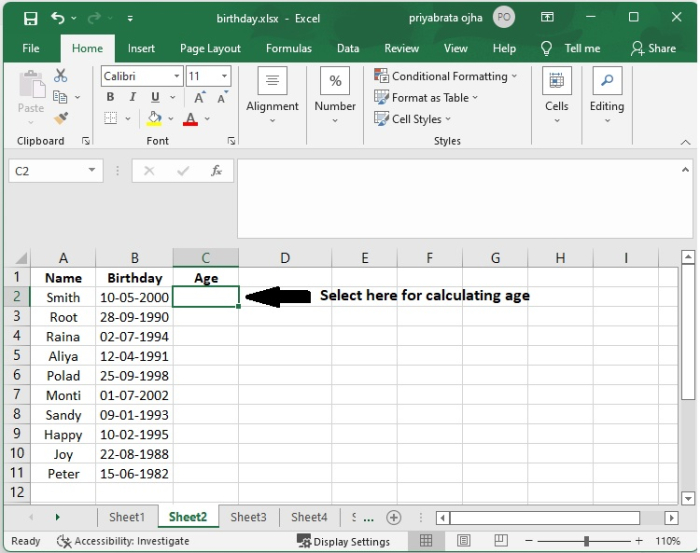Click Accessibility: Investigate in status bar
The width and height of the screenshot is (700, 553).
click(123, 541)
